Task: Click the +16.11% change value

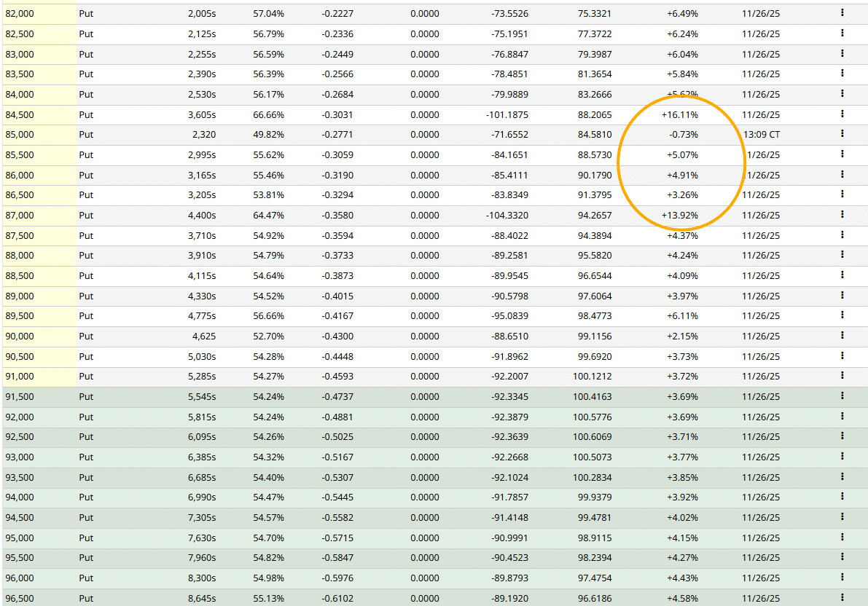Action: (x=680, y=115)
